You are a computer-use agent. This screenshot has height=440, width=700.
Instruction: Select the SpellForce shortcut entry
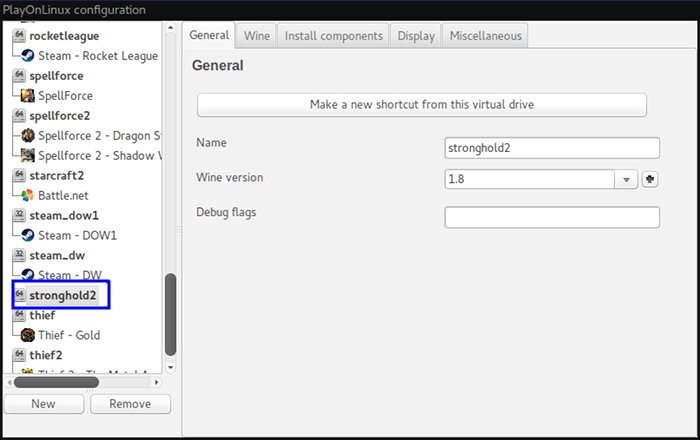[x=65, y=95]
